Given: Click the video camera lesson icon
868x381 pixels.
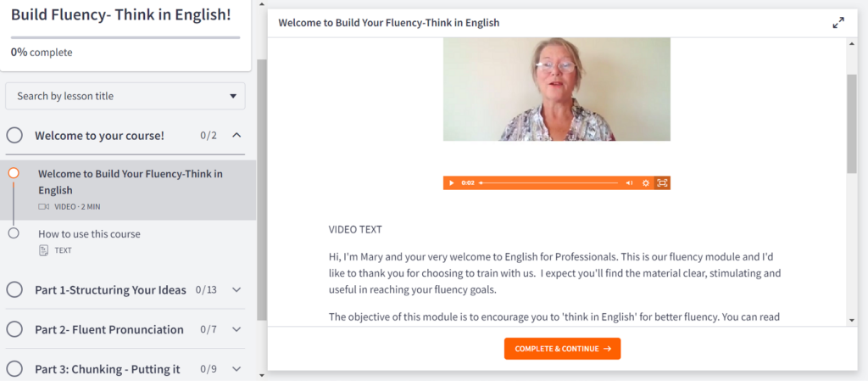Looking at the screenshot, I should (x=44, y=206).
